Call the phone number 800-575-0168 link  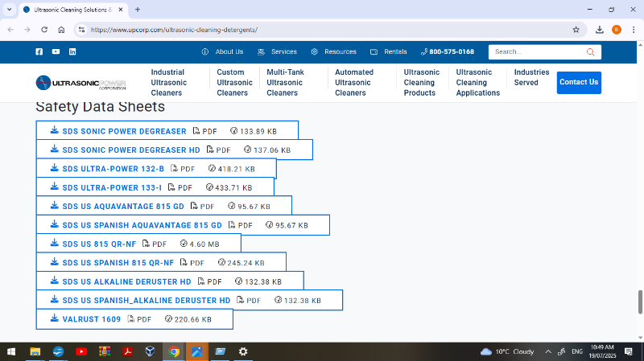click(448, 51)
